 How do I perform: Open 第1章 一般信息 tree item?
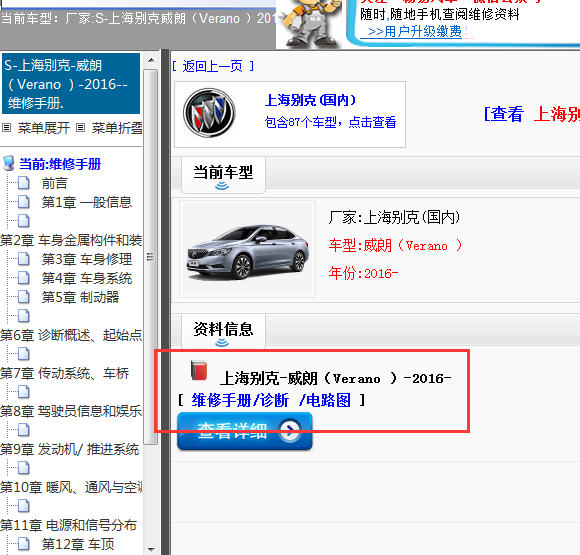click(x=87, y=202)
